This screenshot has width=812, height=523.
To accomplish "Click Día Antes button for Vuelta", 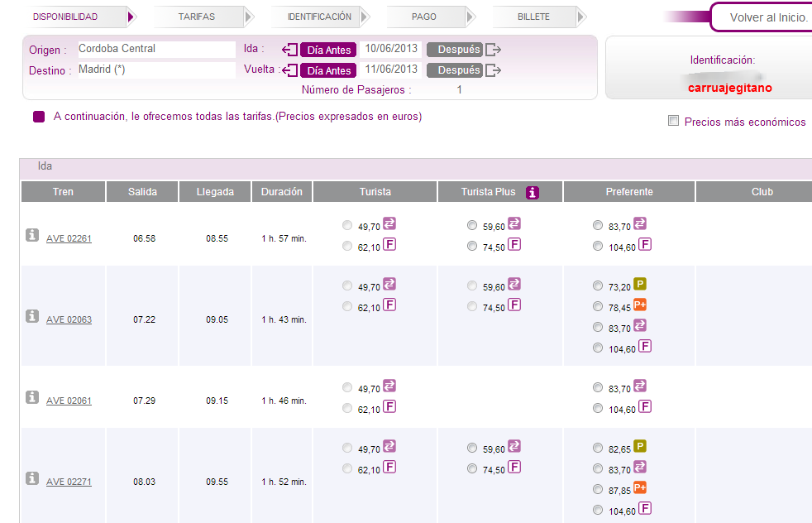I will [329, 70].
